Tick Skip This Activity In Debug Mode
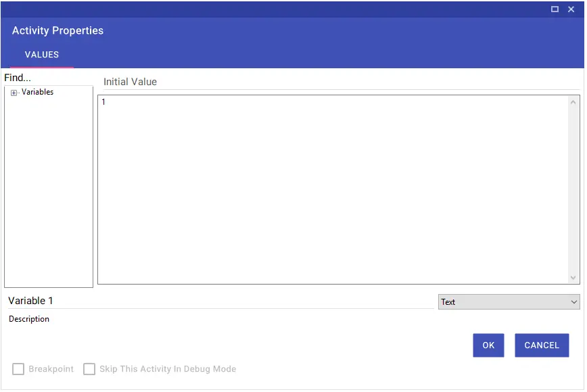This screenshot has width=587, height=392. pos(89,369)
